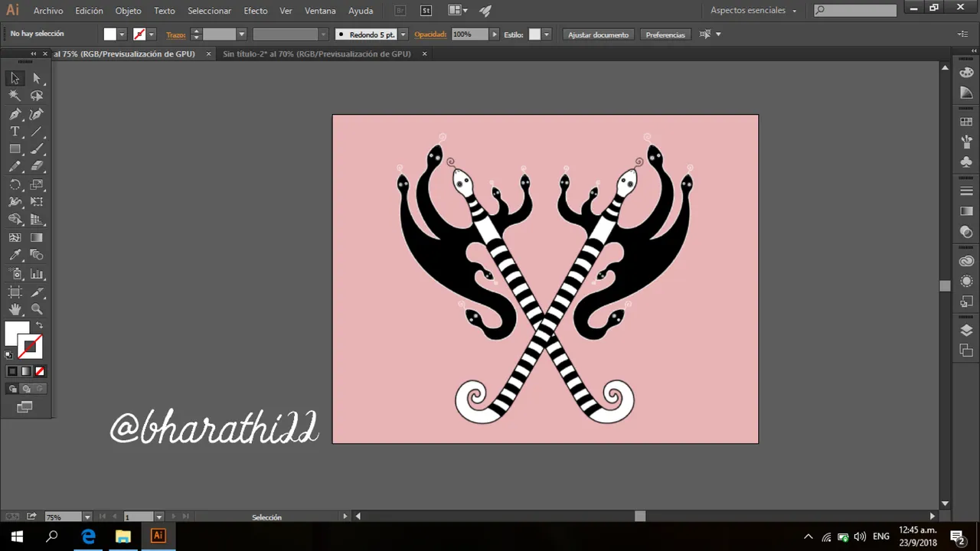
Task: Open the Layers panel
Action: (x=966, y=331)
